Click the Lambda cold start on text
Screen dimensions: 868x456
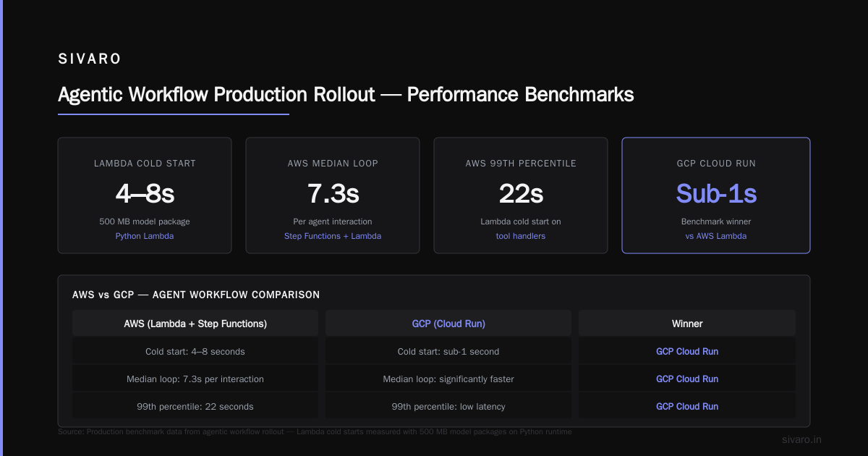(x=521, y=221)
